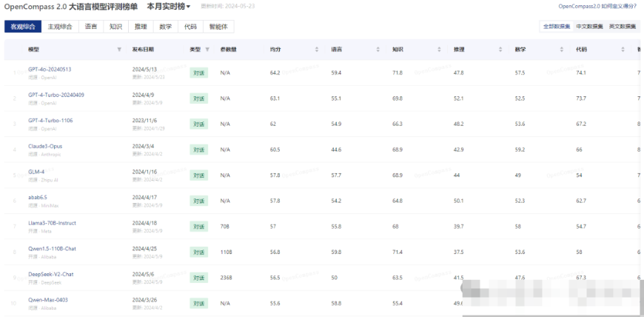Viewport: 644px width, 317px height.
Task: Click 代码 score 74.1 for GPT-4o
Action: [x=581, y=73]
